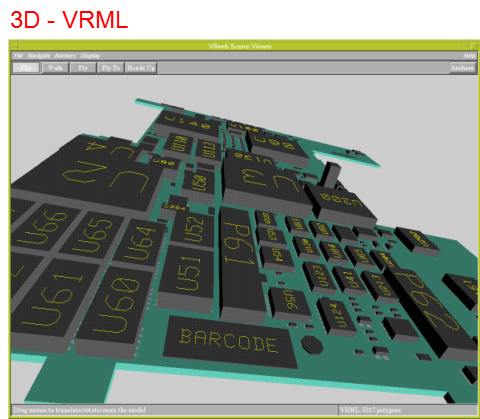The width and height of the screenshot is (480, 419).
Task: Switch to Walk navigation mode
Action: pos(55,68)
